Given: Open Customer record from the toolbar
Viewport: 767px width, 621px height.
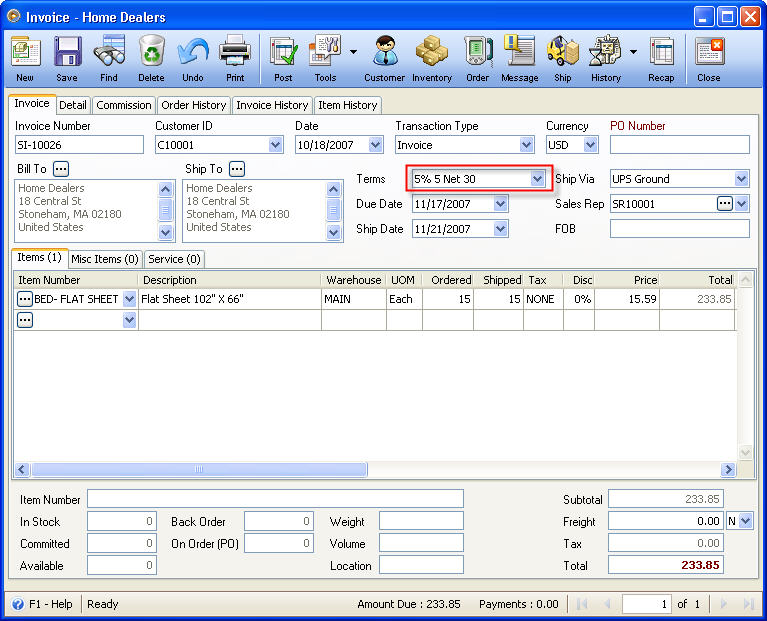Looking at the screenshot, I should click(x=384, y=59).
